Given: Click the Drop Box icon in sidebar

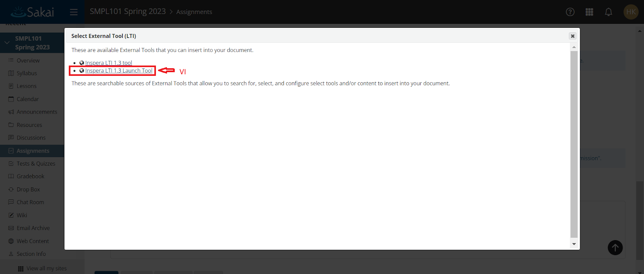Looking at the screenshot, I should (11, 189).
